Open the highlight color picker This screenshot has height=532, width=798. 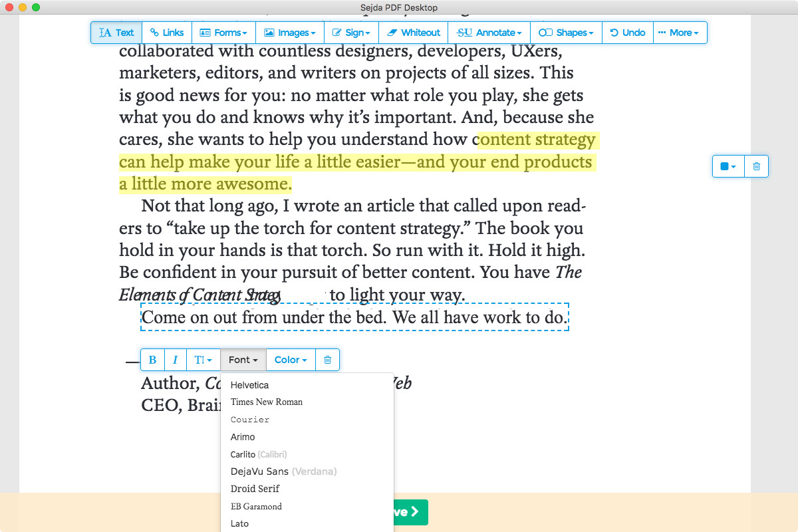(x=728, y=166)
